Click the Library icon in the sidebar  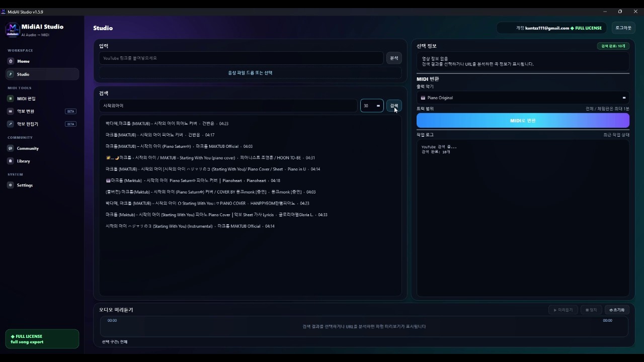(x=11, y=161)
